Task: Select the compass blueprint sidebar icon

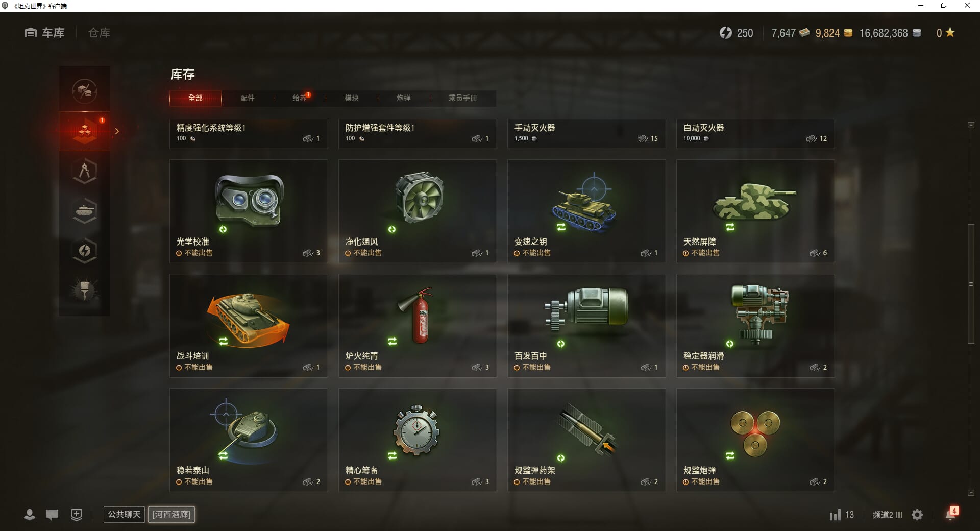Action: (85, 171)
